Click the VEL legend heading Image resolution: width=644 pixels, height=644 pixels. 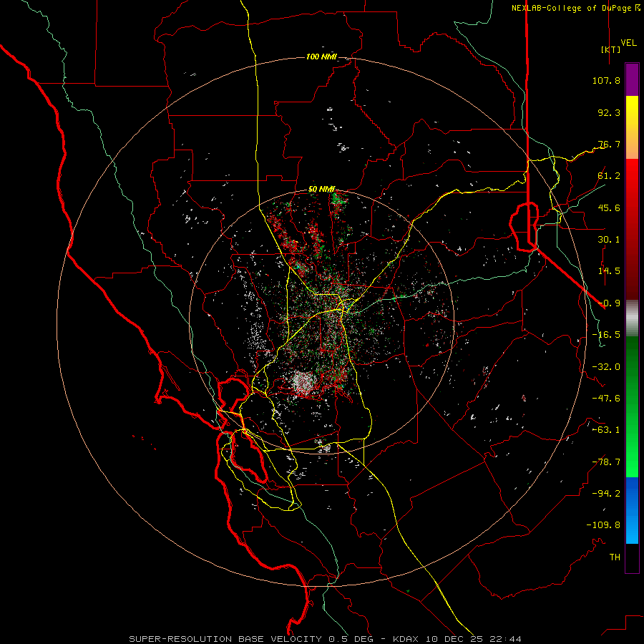(x=629, y=43)
